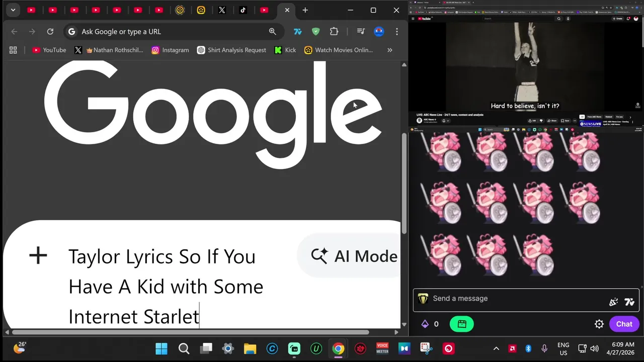Open the weather widget on the taskbar
Screen dimensions: 644x362
pyautogui.click(x=20, y=348)
